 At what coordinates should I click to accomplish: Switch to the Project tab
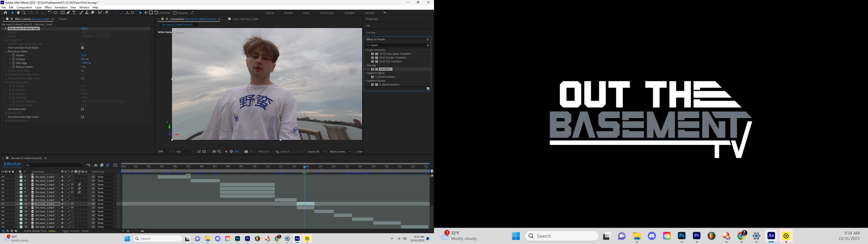pyautogui.click(x=63, y=19)
